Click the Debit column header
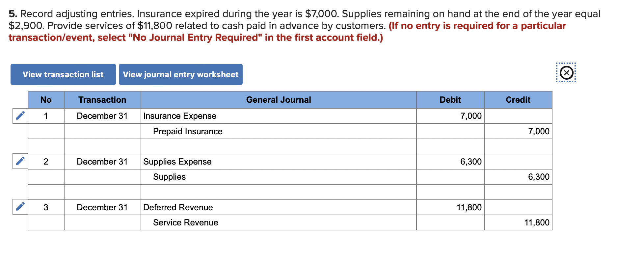The height and width of the screenshot is (260, 644). (450, 100)
